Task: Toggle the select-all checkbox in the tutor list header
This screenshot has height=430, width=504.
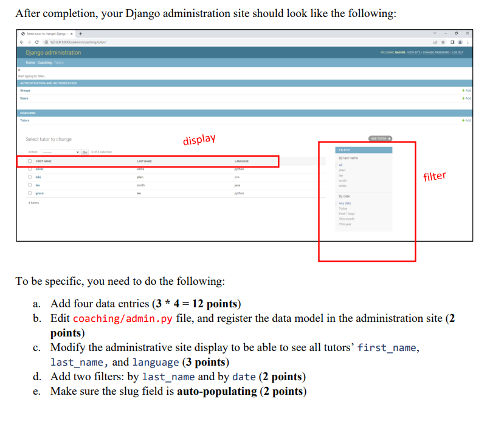Action: 30,160
